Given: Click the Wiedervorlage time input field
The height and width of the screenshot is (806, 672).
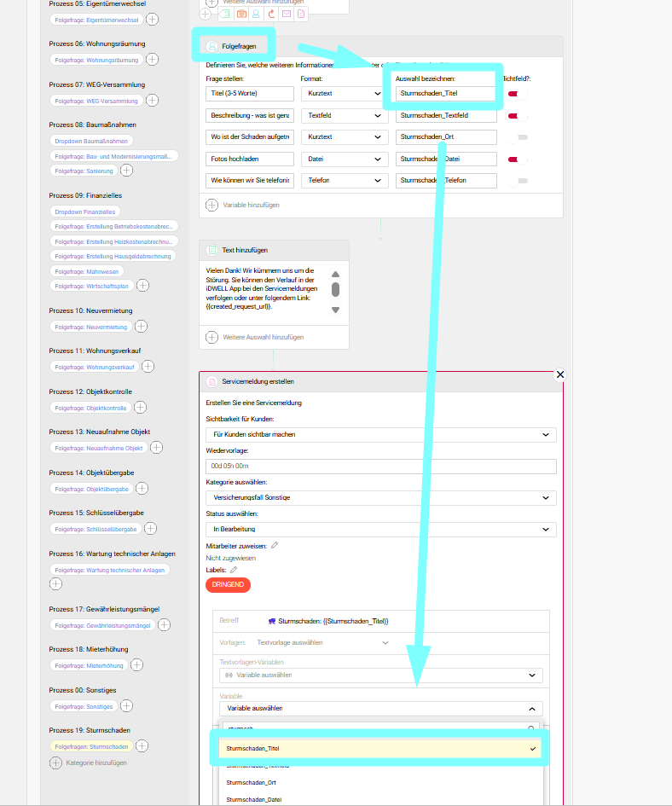Looking at the screenshot, I should (380, 467).
